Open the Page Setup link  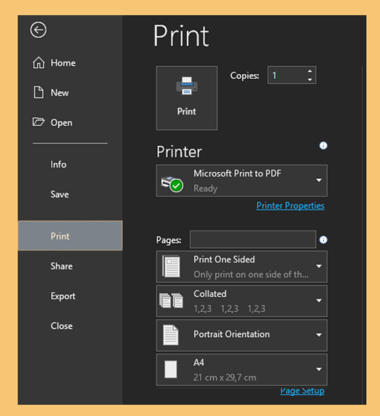(x=302, y=391)
